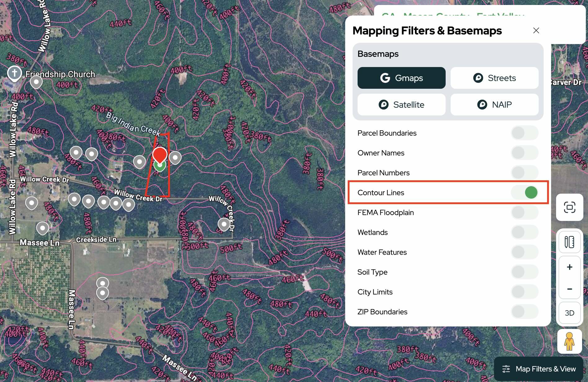The width and height of the screenshot is (588, 382).
Task: Click the sliders icon in Map Filters & View
Action: point(506,369)
